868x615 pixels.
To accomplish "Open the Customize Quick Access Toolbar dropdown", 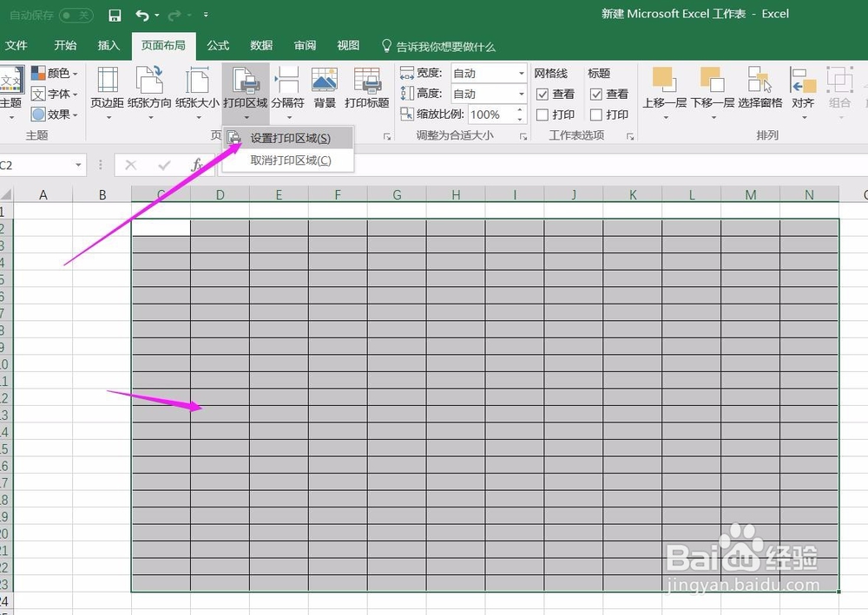I will (206, 15).
